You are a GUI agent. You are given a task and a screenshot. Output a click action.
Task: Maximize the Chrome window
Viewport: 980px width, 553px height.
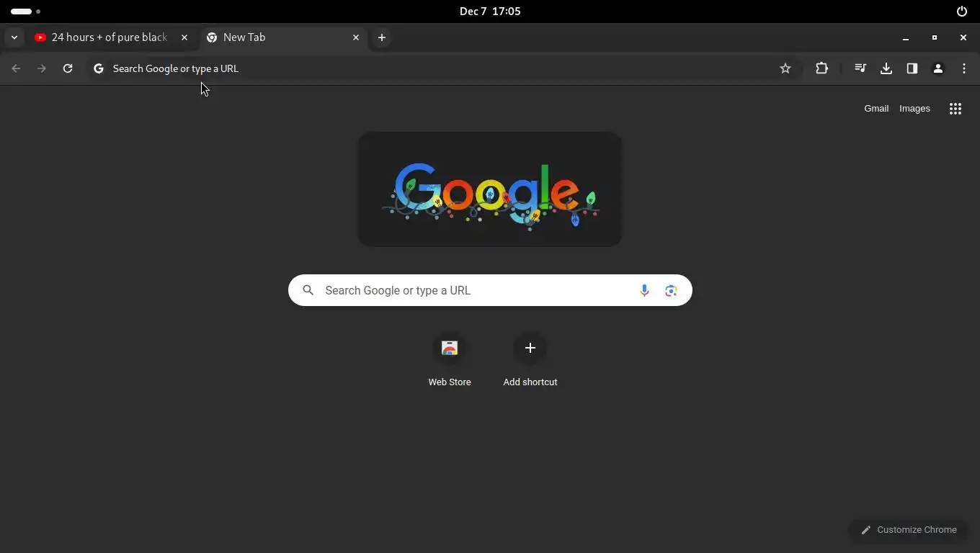pyautogui.click(x=935, y=37)
